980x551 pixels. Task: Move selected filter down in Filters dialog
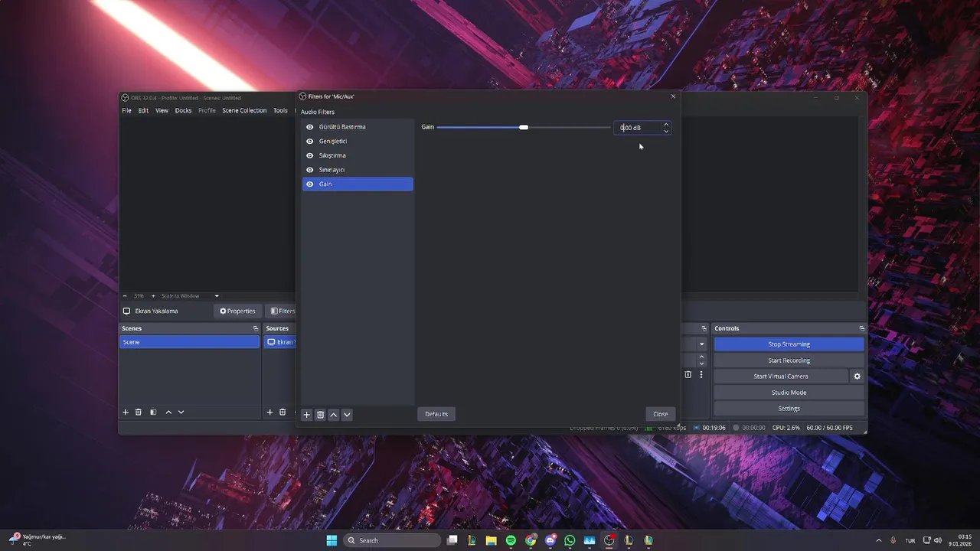click(x=347, y=415)
